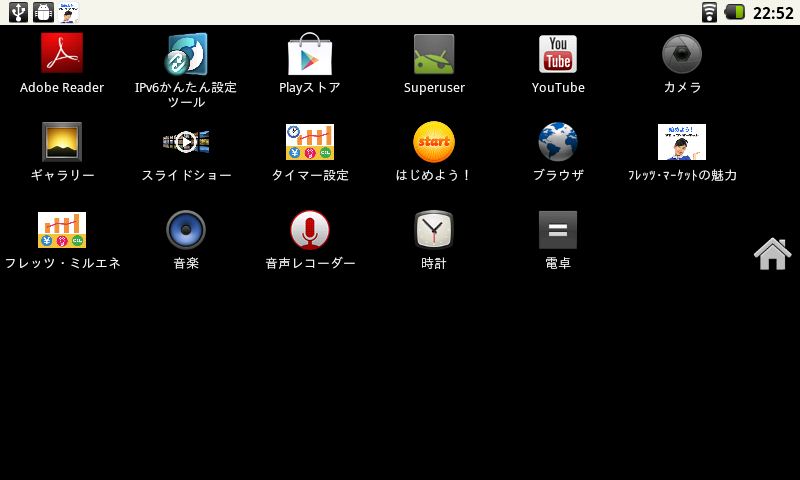Open the ブラウザ globe browser icon

point(558,142)
